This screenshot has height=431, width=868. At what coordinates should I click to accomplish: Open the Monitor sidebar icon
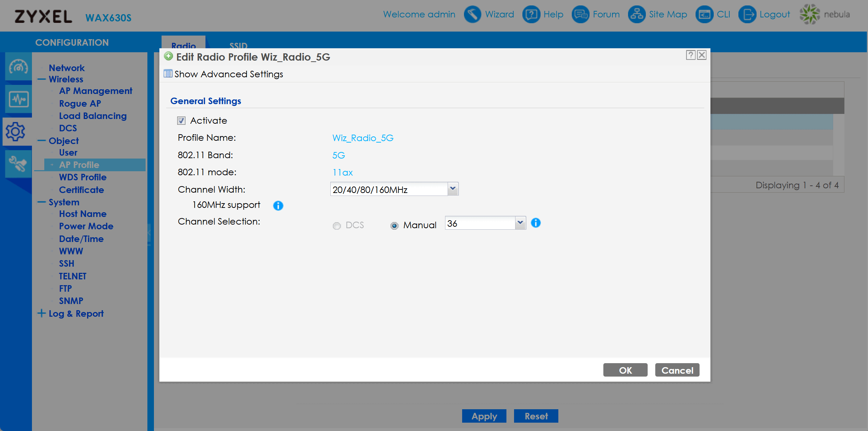[x=18, y=99]
